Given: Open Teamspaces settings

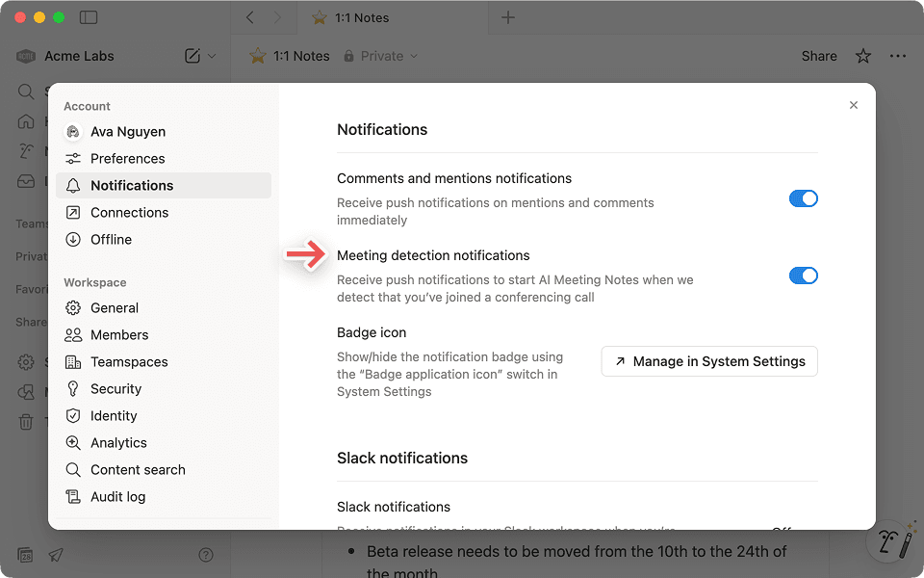Looking at the screenshot, I should tap(127, 361).
